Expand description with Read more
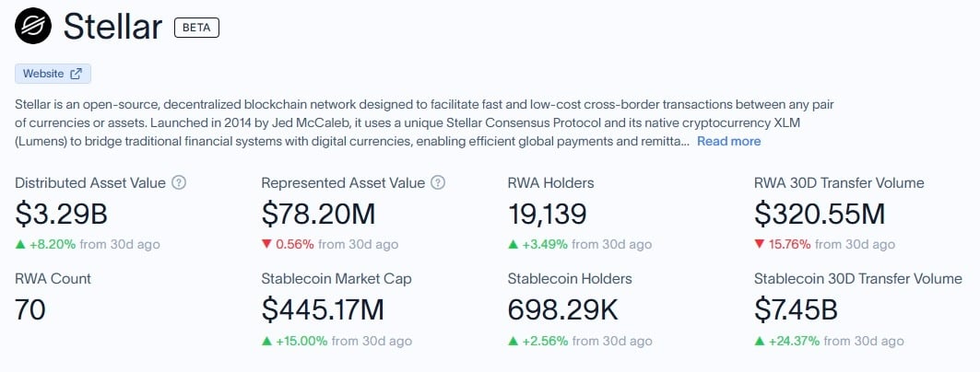The width and height of the screenshot is (980, 372). (728, 141)
